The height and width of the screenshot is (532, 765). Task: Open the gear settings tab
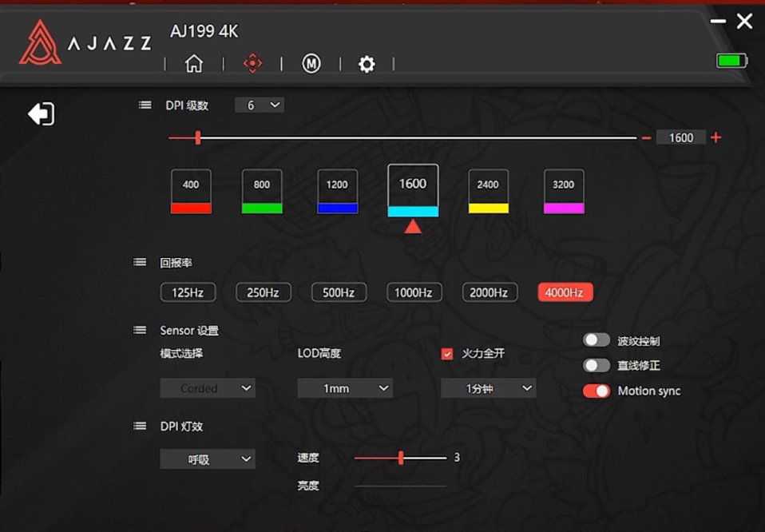(367, 64)
